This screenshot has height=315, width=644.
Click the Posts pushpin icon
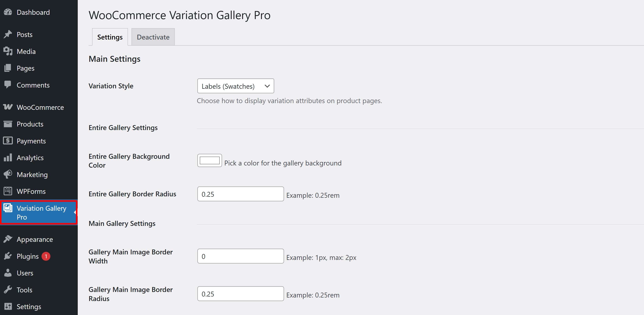8,34
